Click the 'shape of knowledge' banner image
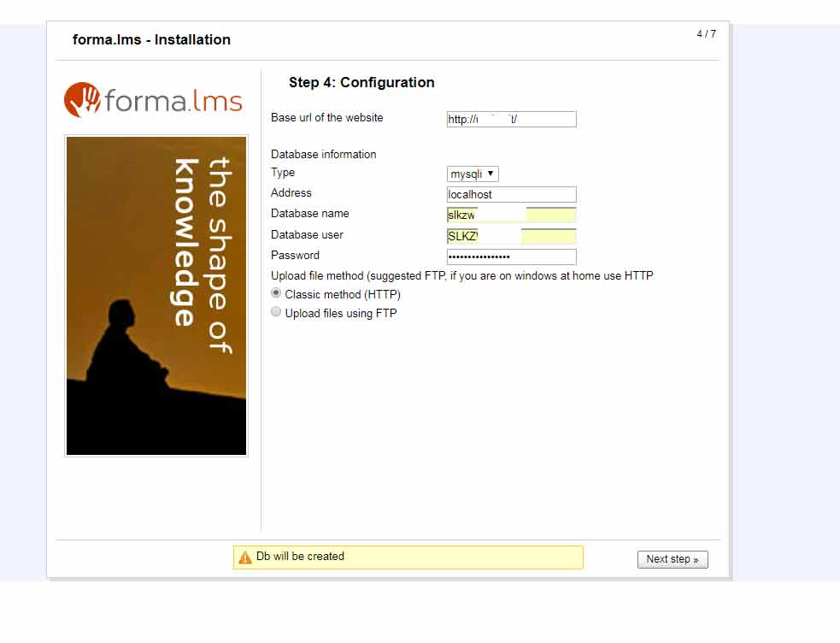Screen dimensions: 840x643 pyautogui.click(x=156, y=296)
